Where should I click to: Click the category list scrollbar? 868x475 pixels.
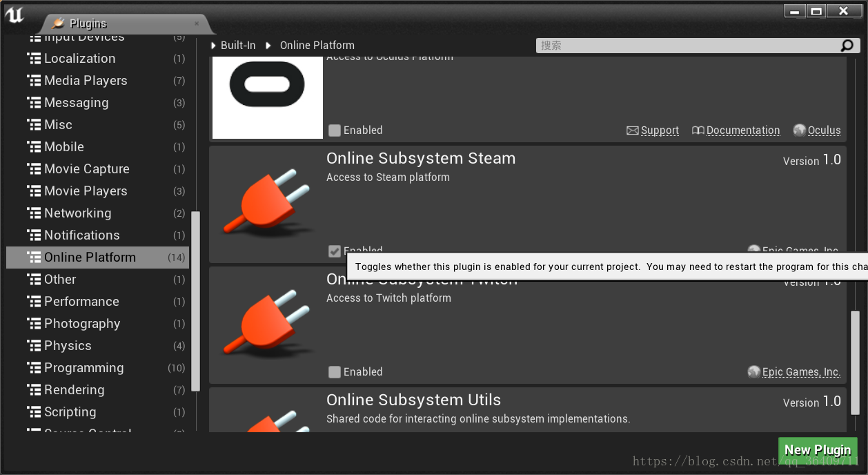coord(195,302)
